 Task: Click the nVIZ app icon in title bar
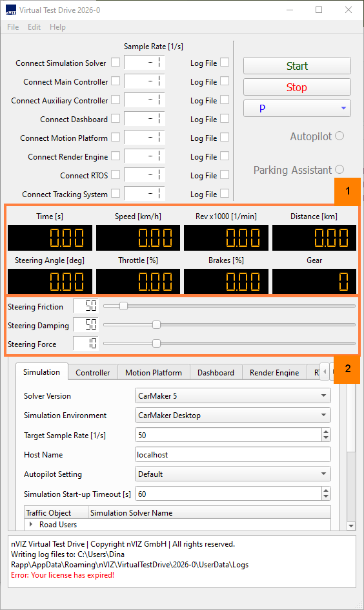tap(11, 10)
